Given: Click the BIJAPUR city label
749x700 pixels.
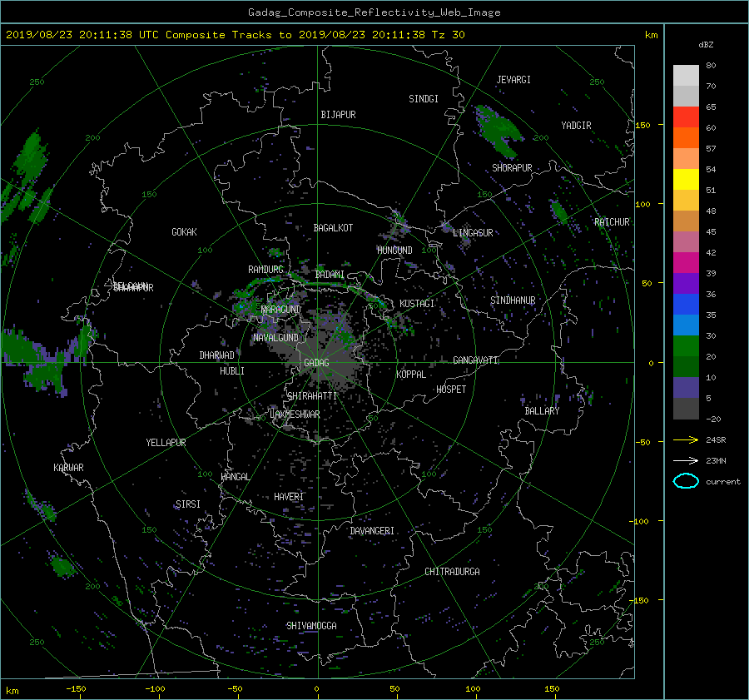Looking at the screenshot, I should [x=338, y=115].
